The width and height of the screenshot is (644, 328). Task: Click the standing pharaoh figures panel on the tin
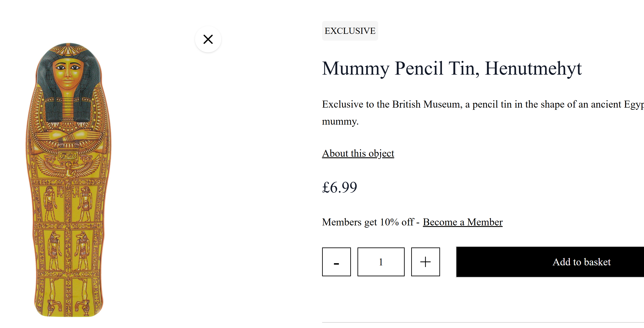[68, 204]
